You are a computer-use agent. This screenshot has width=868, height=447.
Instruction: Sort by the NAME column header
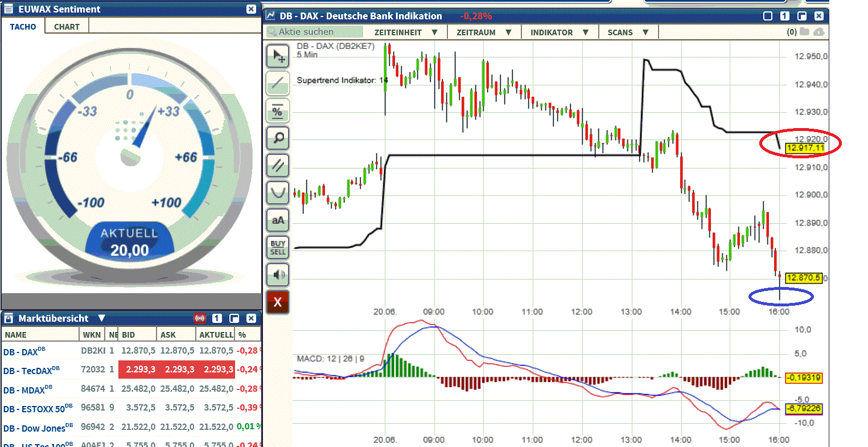coord(39,335)
